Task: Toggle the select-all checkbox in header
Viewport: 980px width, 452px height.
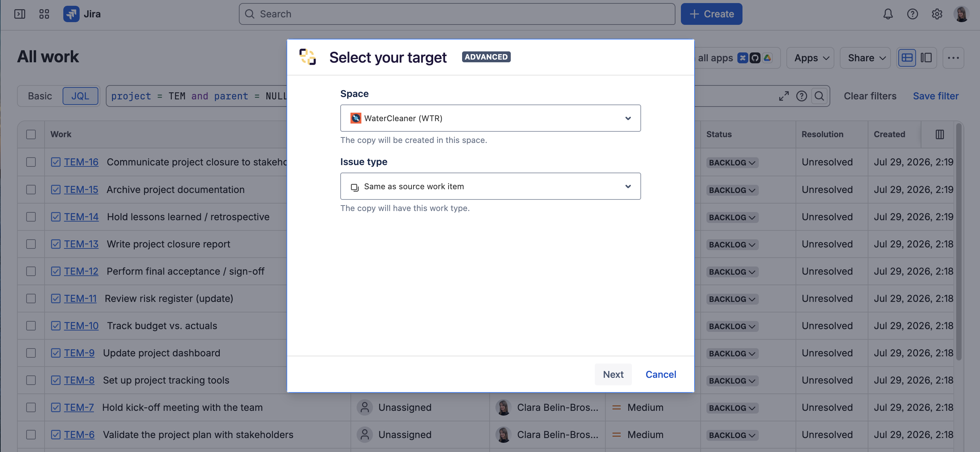Action: [x=31, y=134]
